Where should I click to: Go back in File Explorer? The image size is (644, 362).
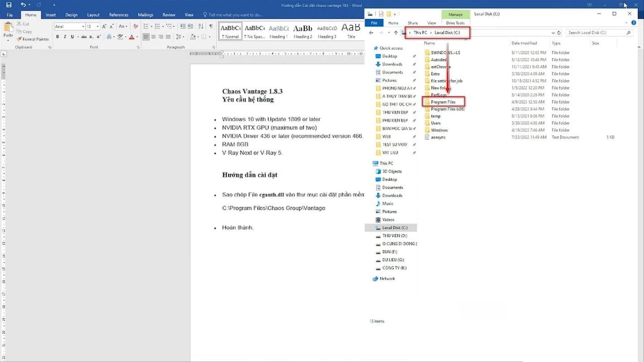click(371, 33)
